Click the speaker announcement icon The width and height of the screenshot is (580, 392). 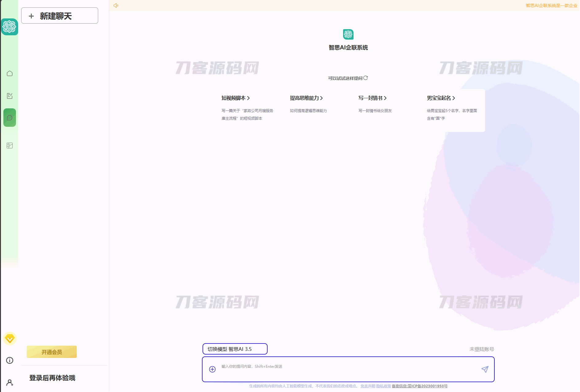(x=116, y=6)
